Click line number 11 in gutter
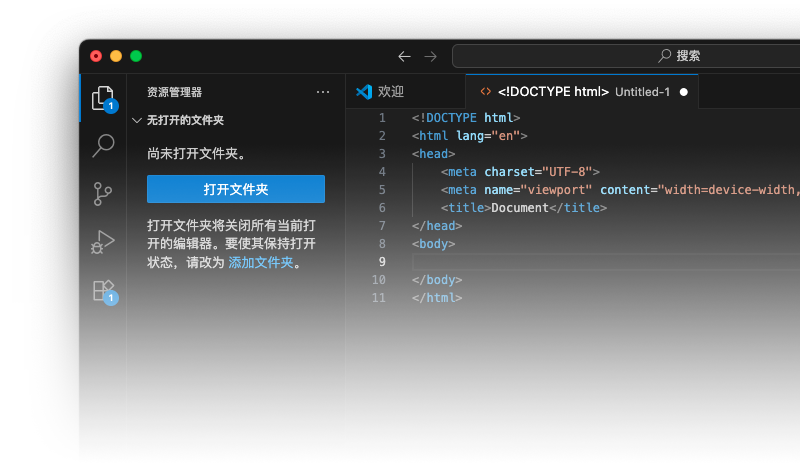 [379, 298]
